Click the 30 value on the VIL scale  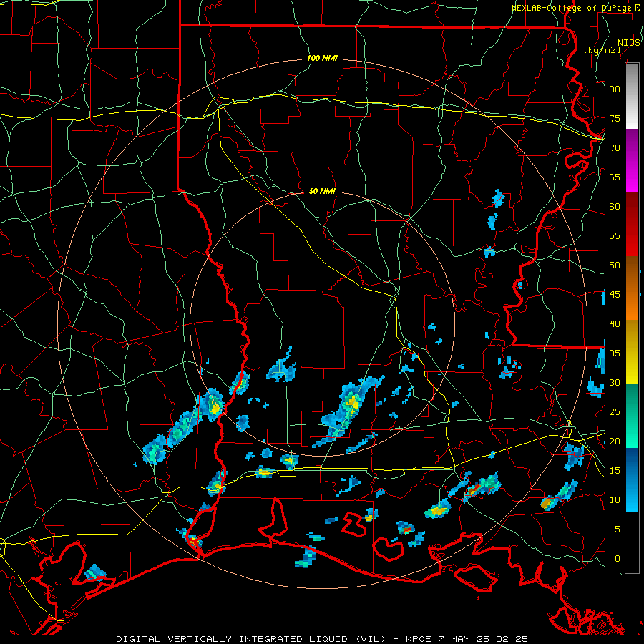[x=615, y=383]
